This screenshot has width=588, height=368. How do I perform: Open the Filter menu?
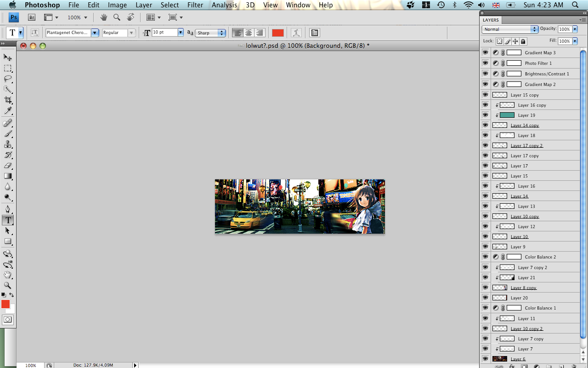point(195,5)
